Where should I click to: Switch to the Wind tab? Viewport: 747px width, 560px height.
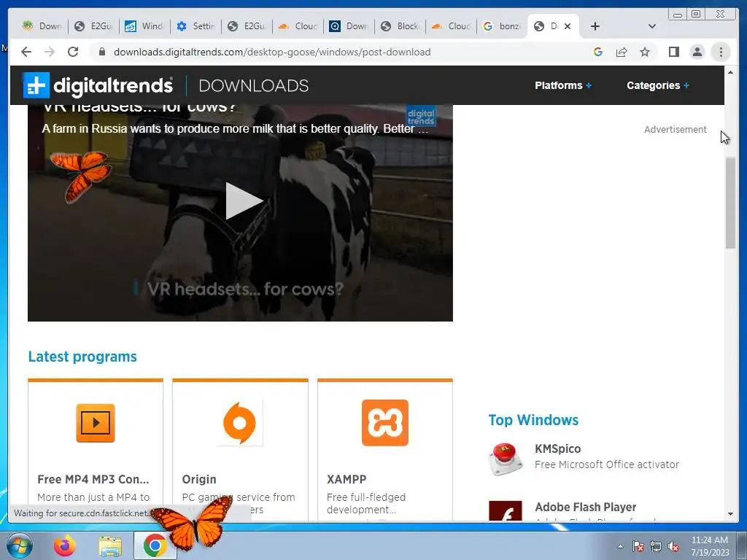[145, 26]
